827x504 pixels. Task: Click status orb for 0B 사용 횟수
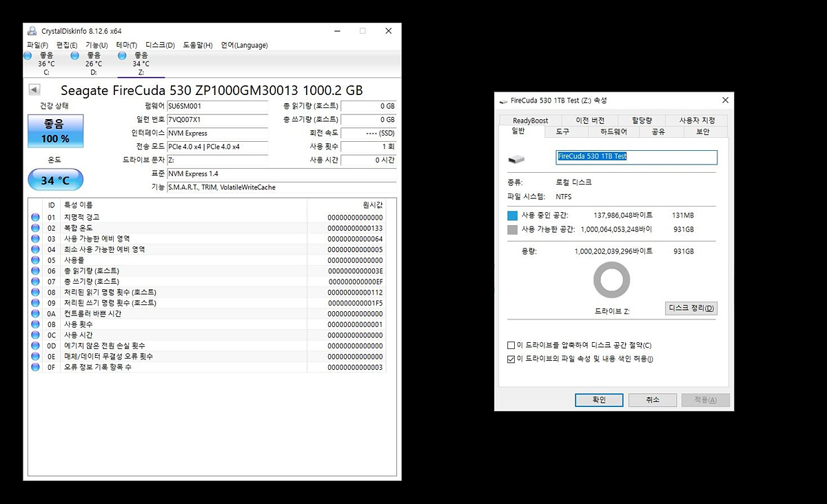35,324
